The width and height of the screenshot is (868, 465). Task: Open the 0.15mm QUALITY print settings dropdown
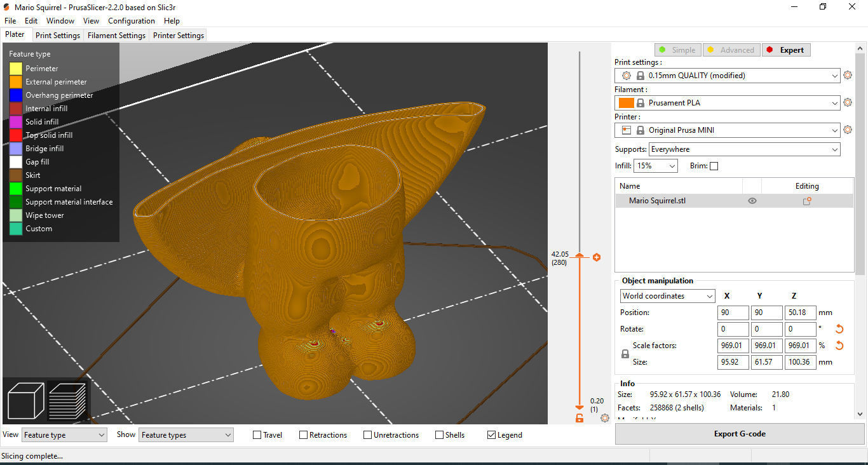pos(728,76)
